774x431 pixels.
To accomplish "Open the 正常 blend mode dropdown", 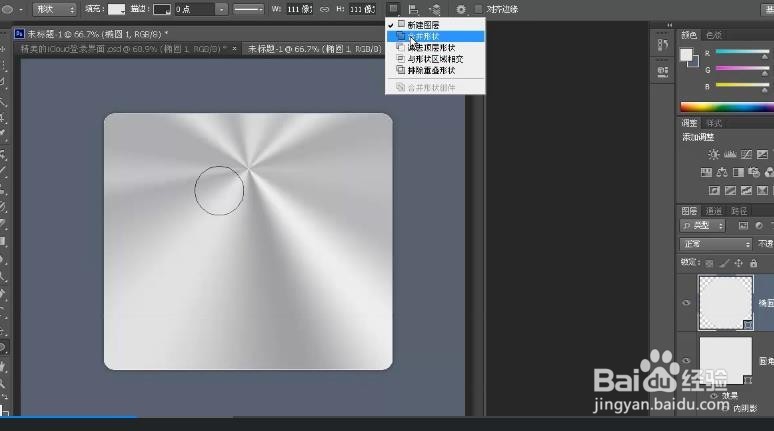I will (x=715, y=244).
